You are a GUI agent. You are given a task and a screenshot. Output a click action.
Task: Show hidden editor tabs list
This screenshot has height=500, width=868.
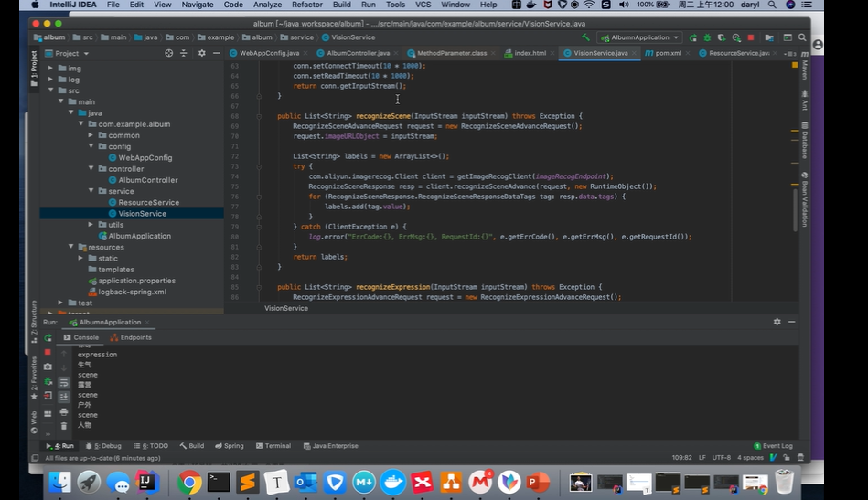[790, 54]
